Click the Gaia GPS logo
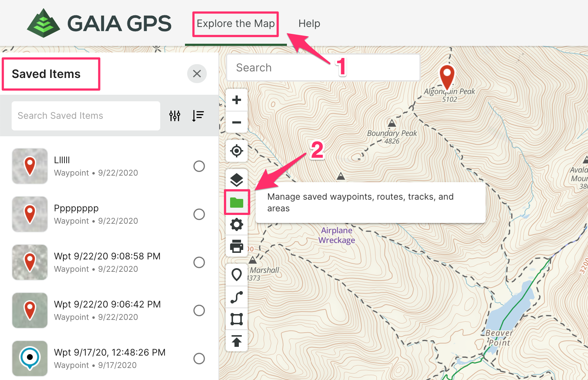Image resolution: width=588 pixels, height=380 pixels. click(99, 23)
